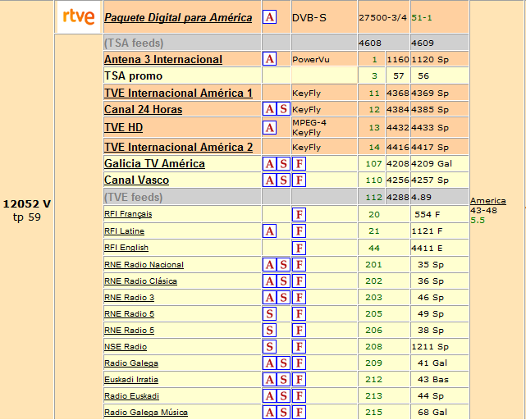526x420 pixels.
Task: Open Paquete Digital para América link
Action: (178, 17)
